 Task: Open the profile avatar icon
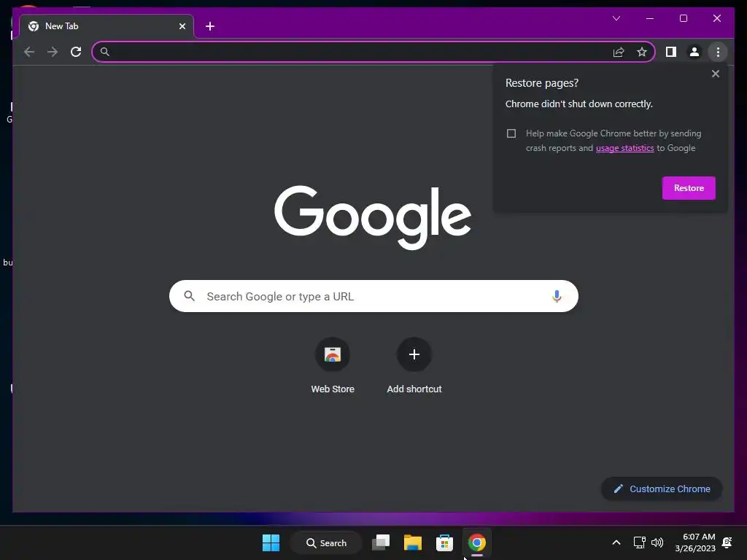(694, 52)
